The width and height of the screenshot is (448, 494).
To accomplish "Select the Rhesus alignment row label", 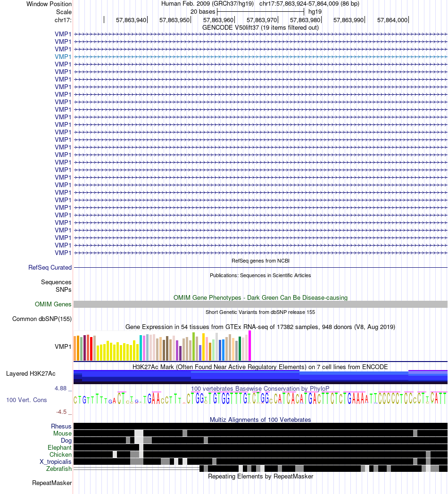I will coord(61,426).
